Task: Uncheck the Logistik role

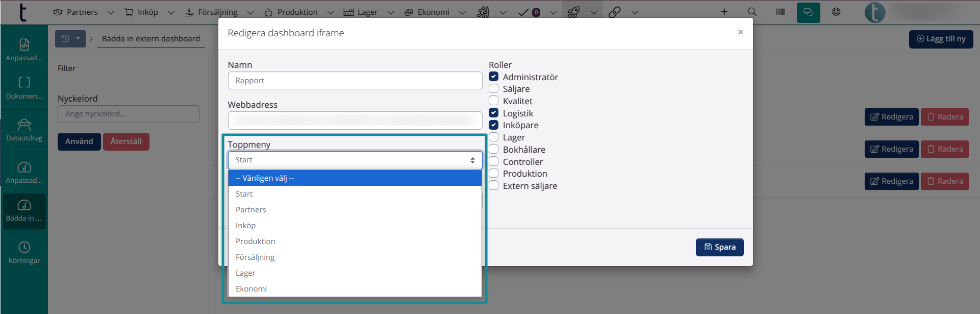Action: [x=494, y=113]
